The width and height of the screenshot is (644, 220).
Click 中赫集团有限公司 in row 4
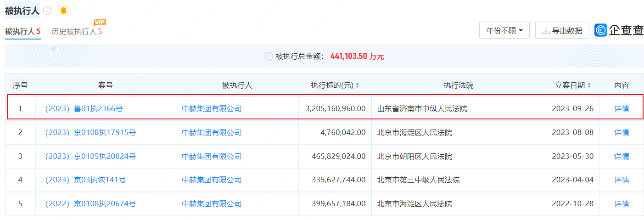tap(212, 180)
